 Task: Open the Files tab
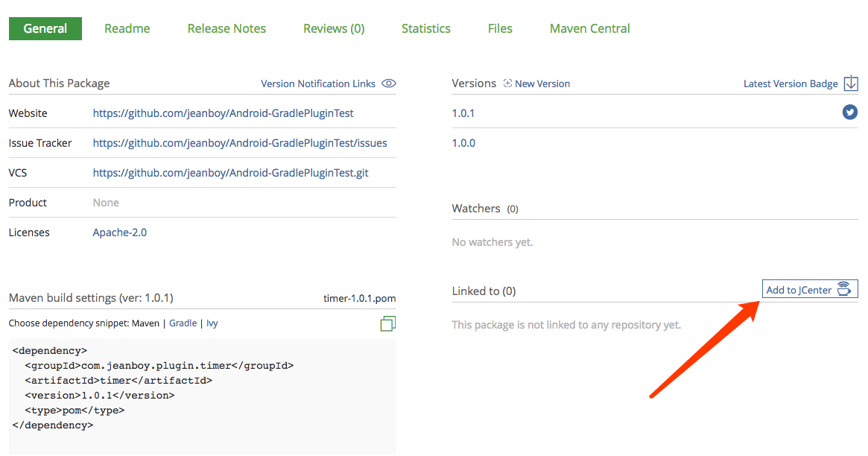[500, 29]
